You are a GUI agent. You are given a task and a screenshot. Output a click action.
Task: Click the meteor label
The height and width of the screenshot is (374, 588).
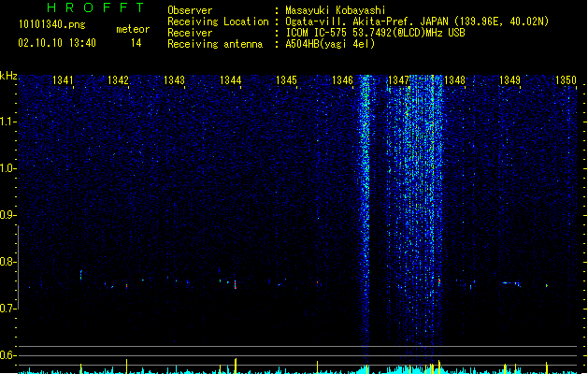coord(133,29)
